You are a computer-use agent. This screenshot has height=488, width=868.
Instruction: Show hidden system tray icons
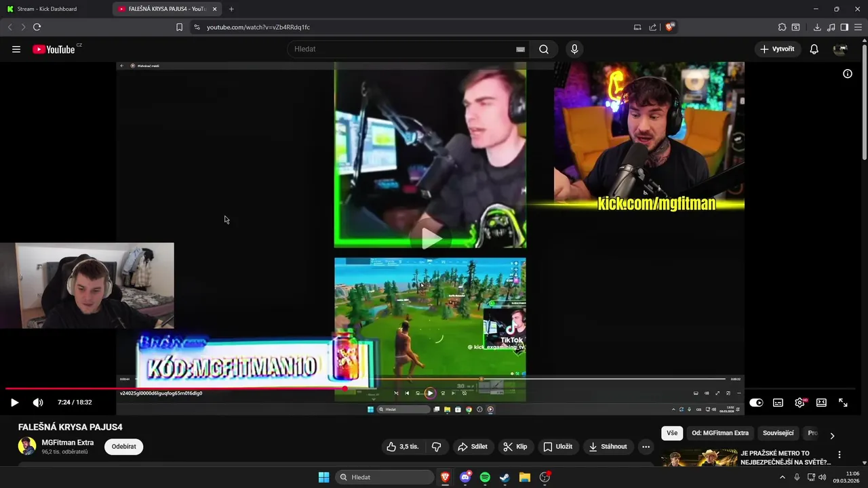pyautogui.click(x=782, y=477)
